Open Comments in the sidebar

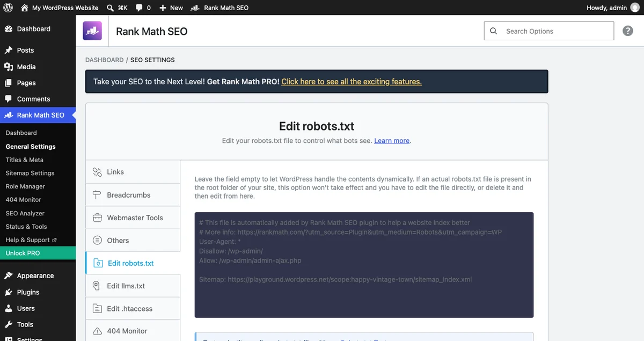[38, 99]
